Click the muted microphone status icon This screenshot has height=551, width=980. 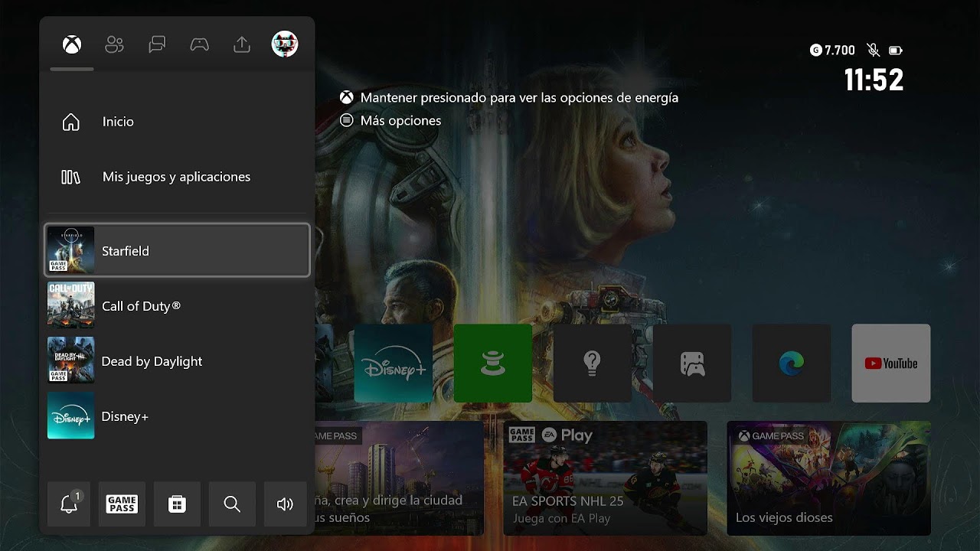tap(873, 51)
